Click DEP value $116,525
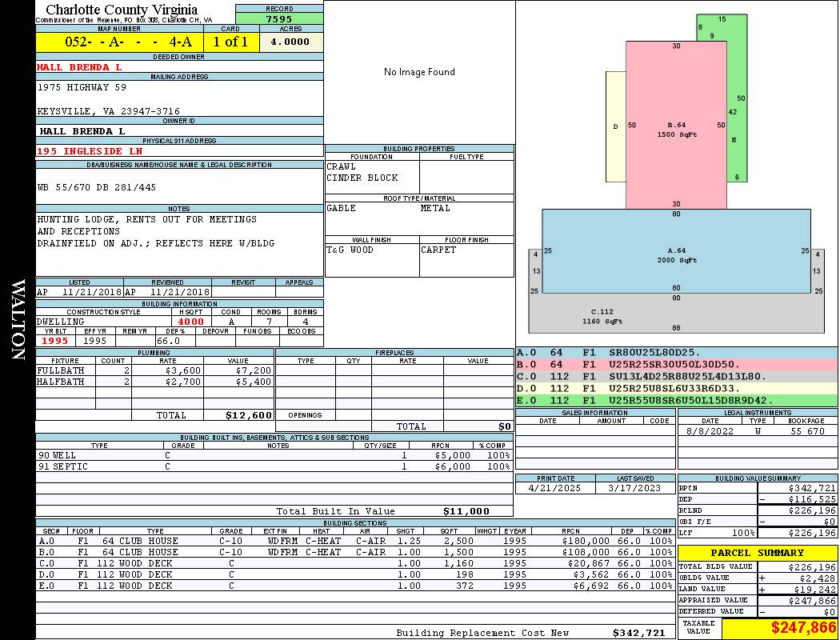The image size is (840, 640). (812, 500)
